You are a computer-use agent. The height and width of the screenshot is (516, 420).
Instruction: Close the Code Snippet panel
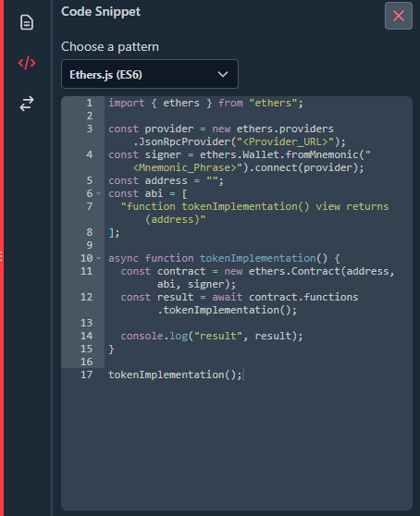[x=399, y=16]
